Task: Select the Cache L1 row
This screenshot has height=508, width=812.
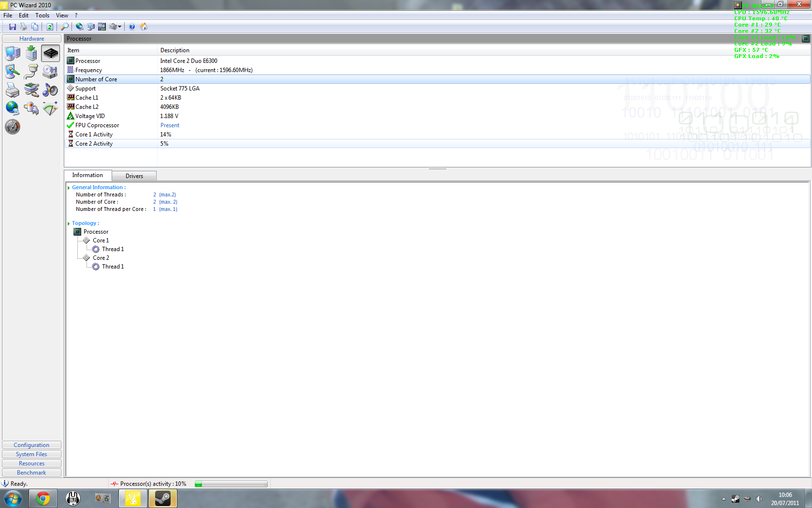Action: (437, 98)
